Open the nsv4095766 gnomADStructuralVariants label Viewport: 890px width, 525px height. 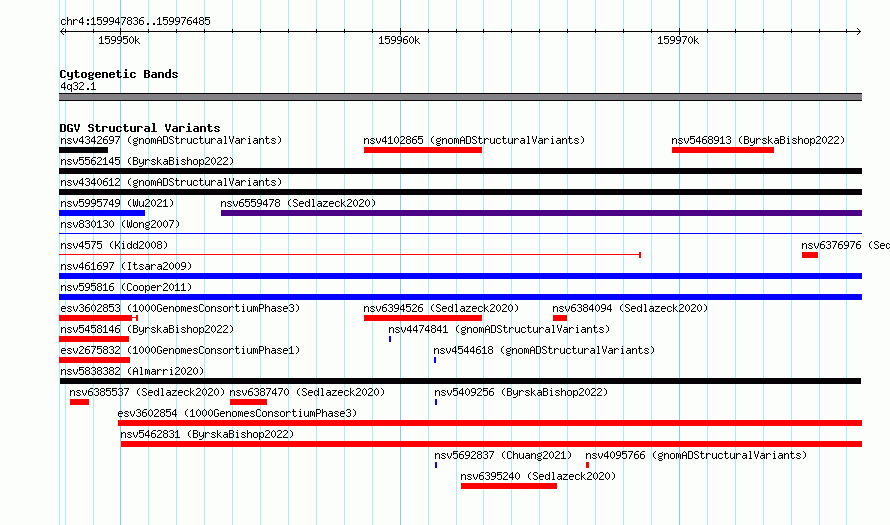tap(696, 455)
